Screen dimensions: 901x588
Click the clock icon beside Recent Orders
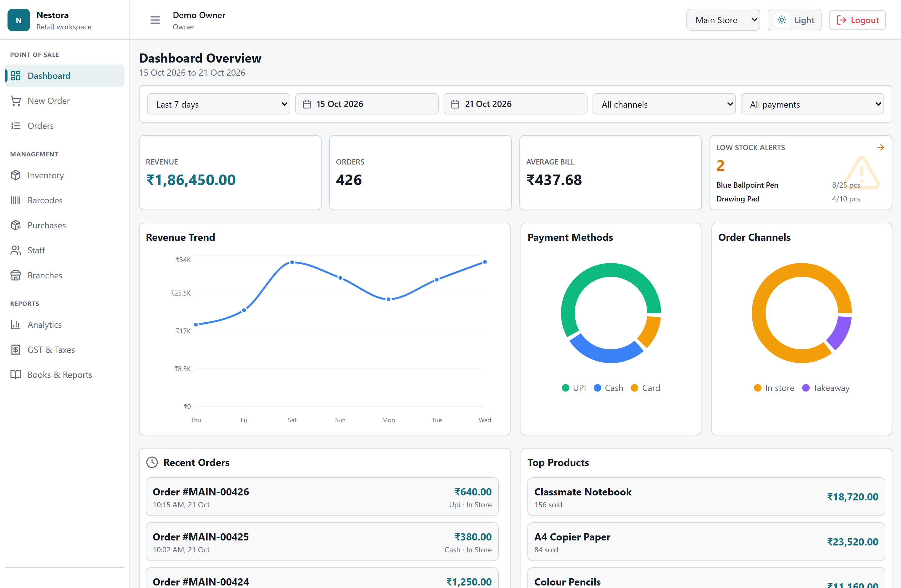(x=152, y=462)
